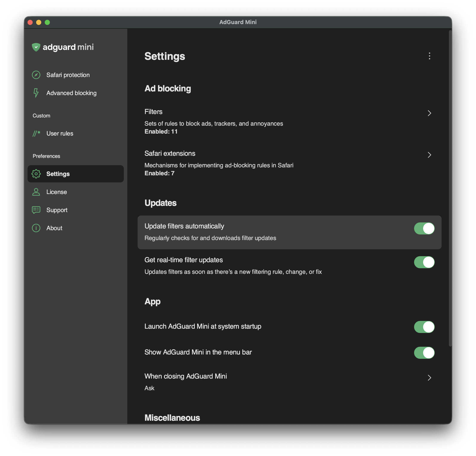
Task: Expand the When closing AdGuard Mini option
Action: (429, 378)
